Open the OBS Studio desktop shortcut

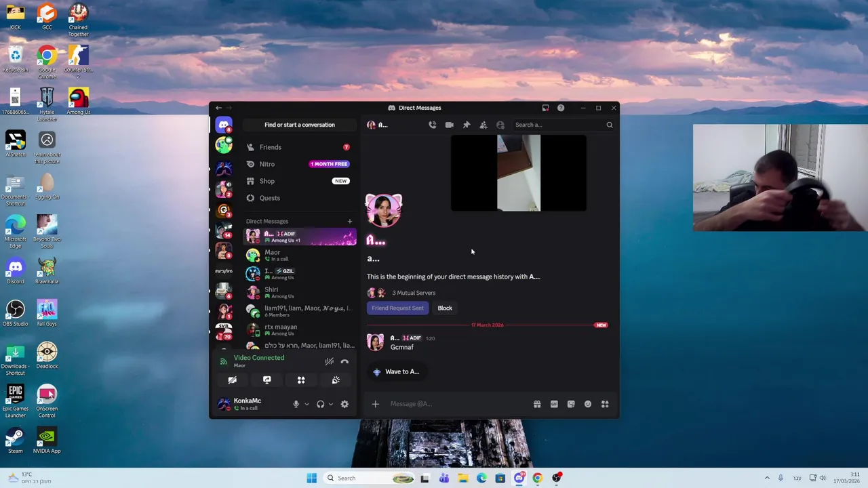pos(15,312)
